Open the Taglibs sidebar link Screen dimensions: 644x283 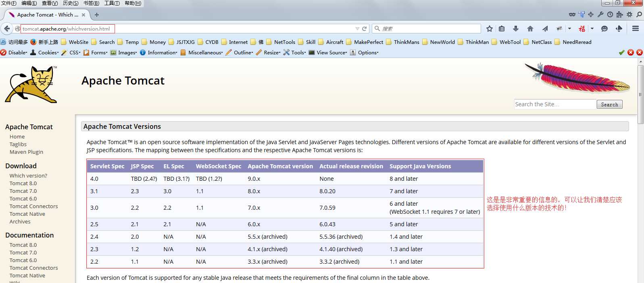(x=18, y=144)
